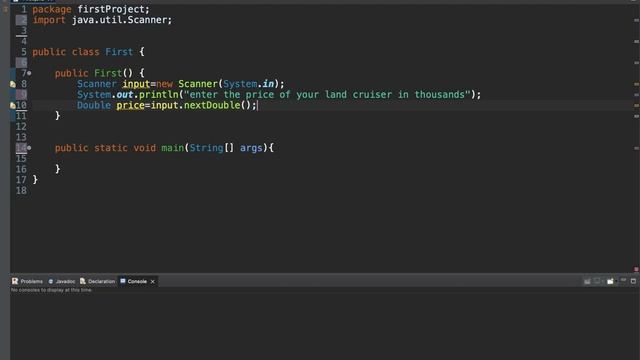Screen dimensions: 640x360
Task: Click the overview ruler warning mark for line 8
Action: [636, 84]
